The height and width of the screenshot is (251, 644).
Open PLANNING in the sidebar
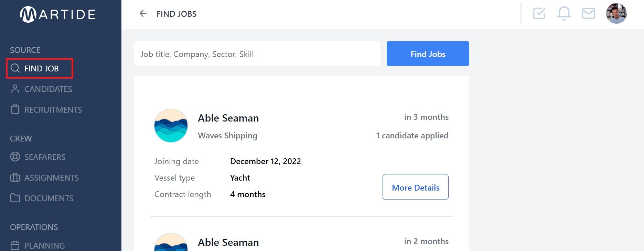(37, 246)
